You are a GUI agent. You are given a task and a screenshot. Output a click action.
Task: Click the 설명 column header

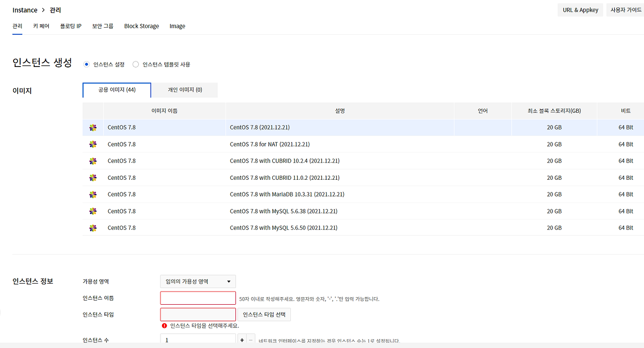point(340,111)
